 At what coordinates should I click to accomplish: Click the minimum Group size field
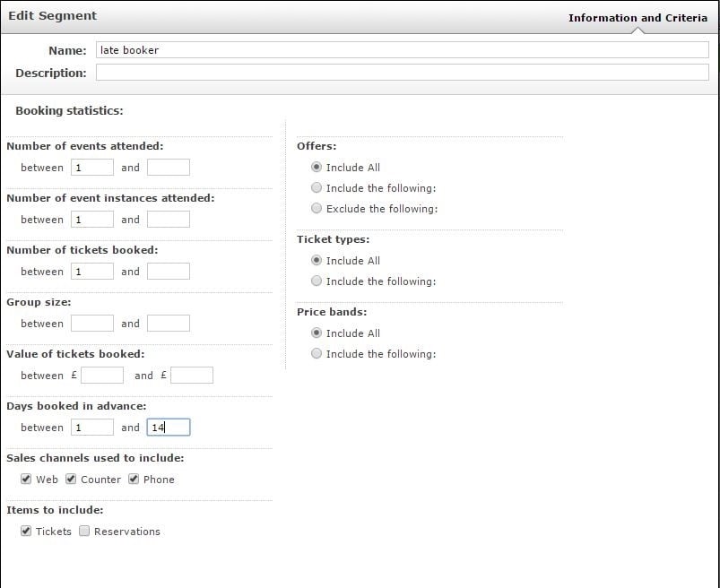coord(92,324)
